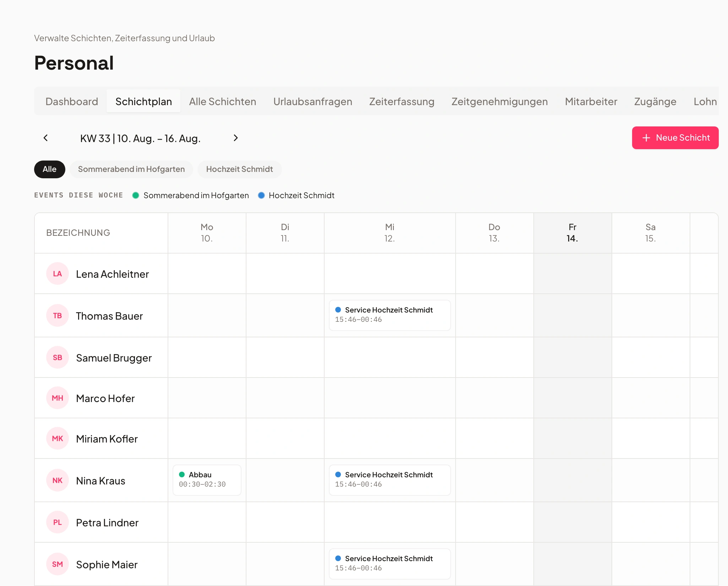Open the Zugänge tab
Screen dimensions: 728x586
655,102
